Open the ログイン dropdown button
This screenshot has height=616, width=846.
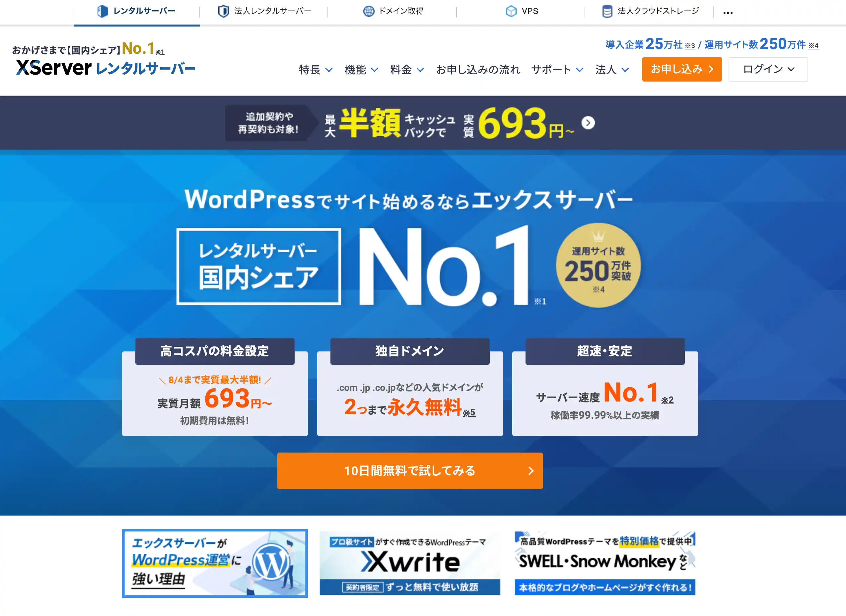pyautogui.click(x=768, y=69)
